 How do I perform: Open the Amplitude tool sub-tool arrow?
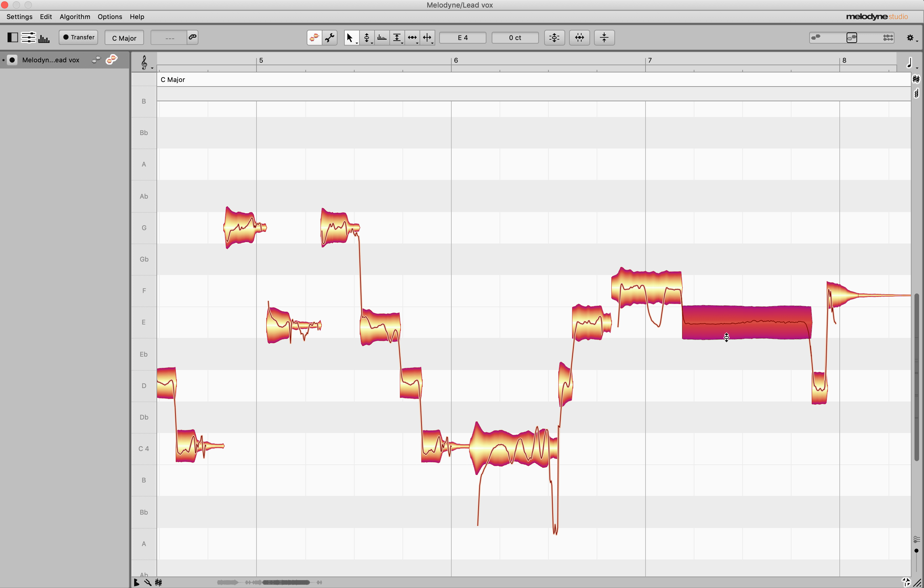402,43
